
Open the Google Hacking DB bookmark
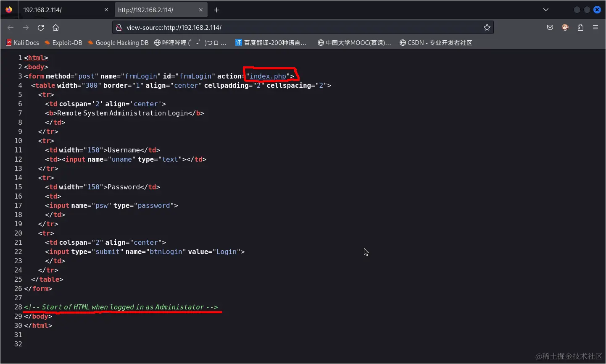point(118,43)
